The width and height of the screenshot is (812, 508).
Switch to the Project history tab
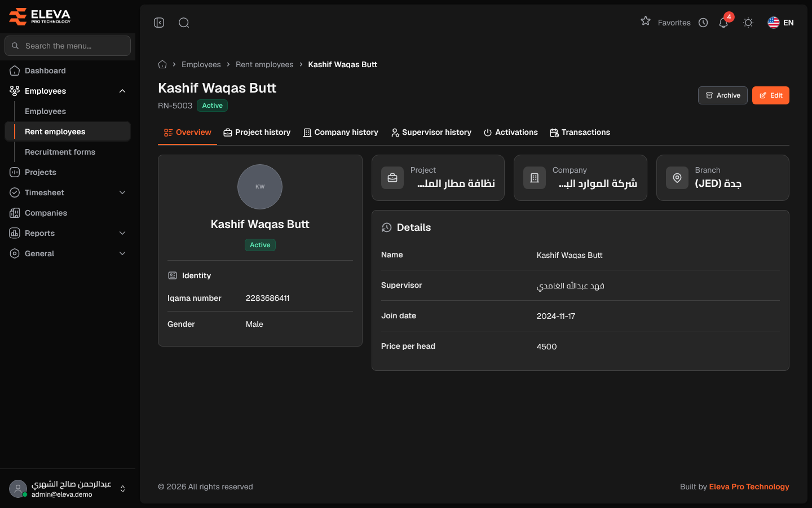point(257,132)
